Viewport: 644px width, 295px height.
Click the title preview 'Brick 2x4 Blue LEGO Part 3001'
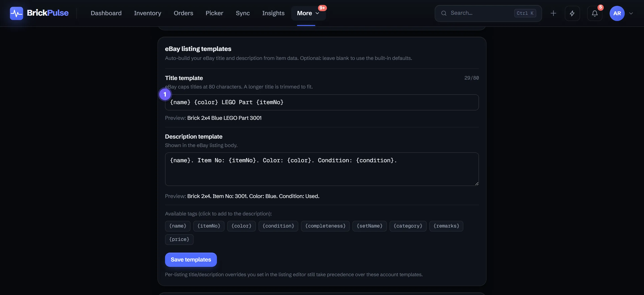coord(224,118)
